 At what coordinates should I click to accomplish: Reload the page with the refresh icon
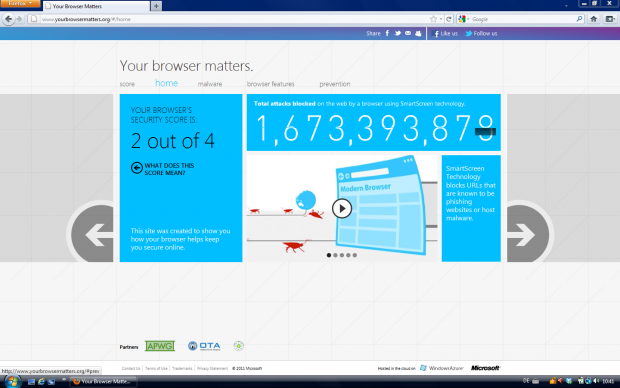pos(449,19)
